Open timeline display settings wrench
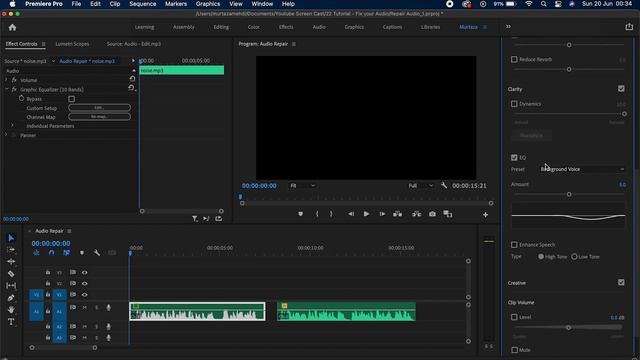 97,253
